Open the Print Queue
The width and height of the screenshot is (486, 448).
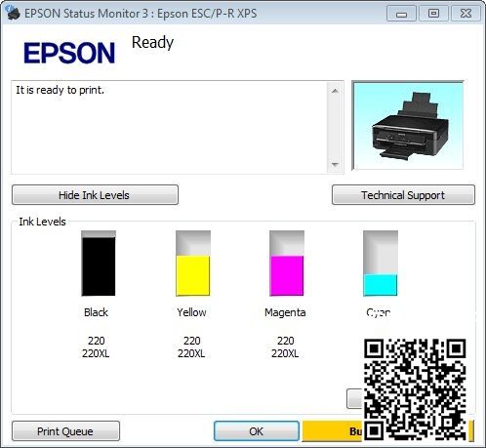click(65, 431)
